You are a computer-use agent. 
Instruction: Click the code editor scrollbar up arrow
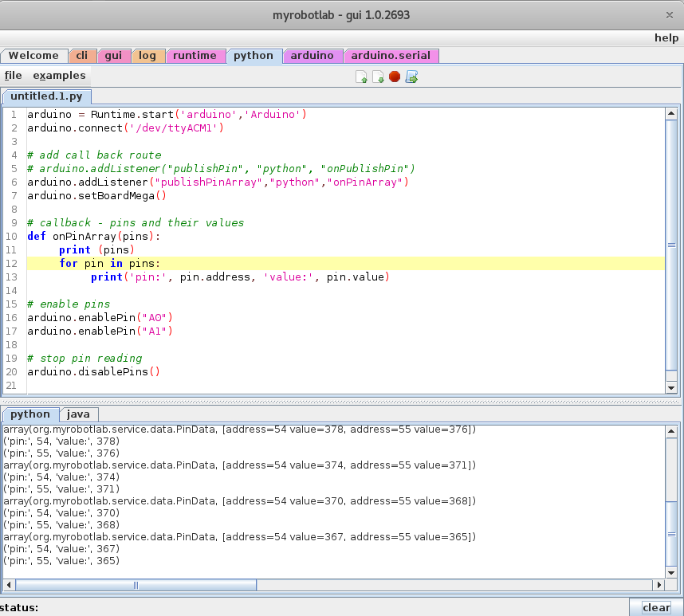pos(671,114)
